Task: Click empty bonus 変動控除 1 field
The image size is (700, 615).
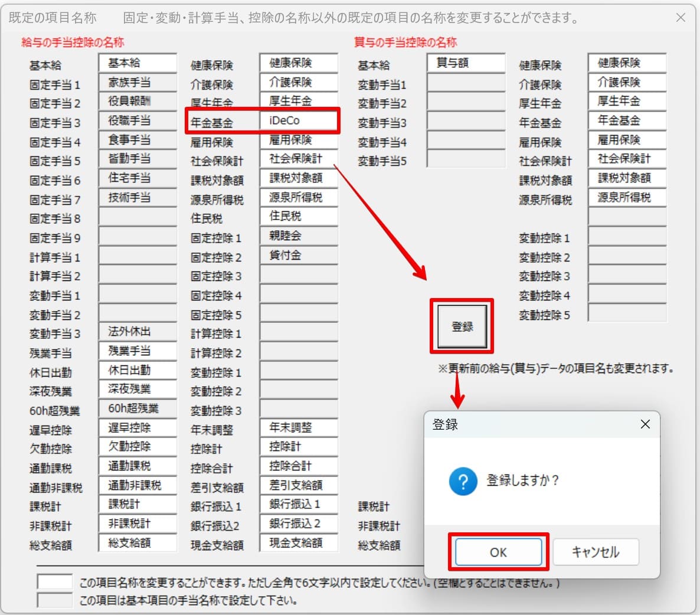Action: 627,237
